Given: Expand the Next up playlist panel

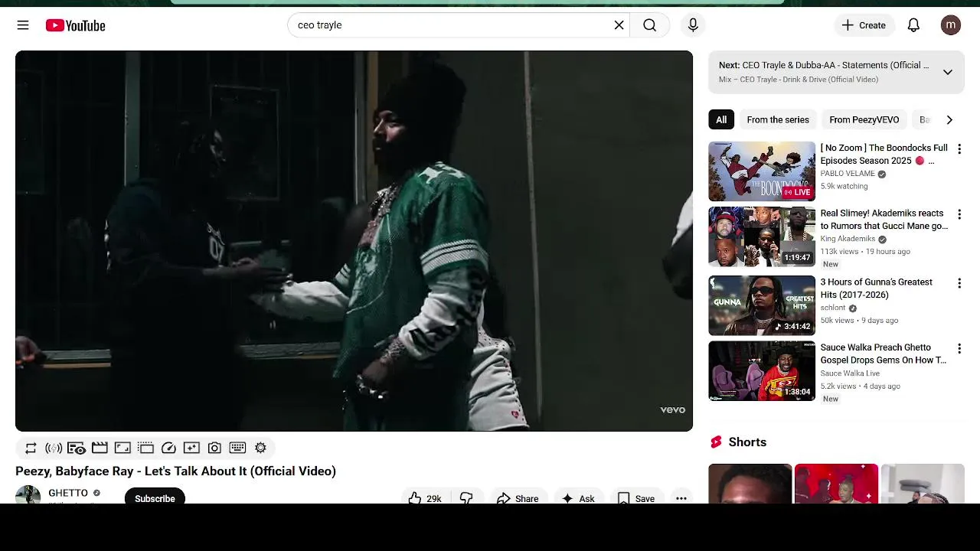Looking at the screenshot, I should tap(948, 72).
